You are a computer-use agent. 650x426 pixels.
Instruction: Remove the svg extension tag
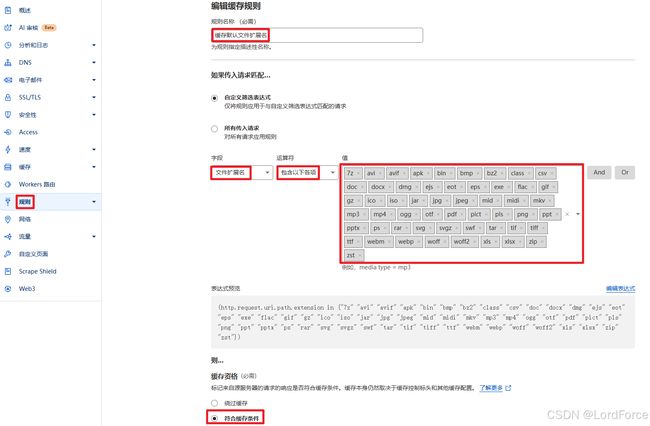click(x=429, y=228)
